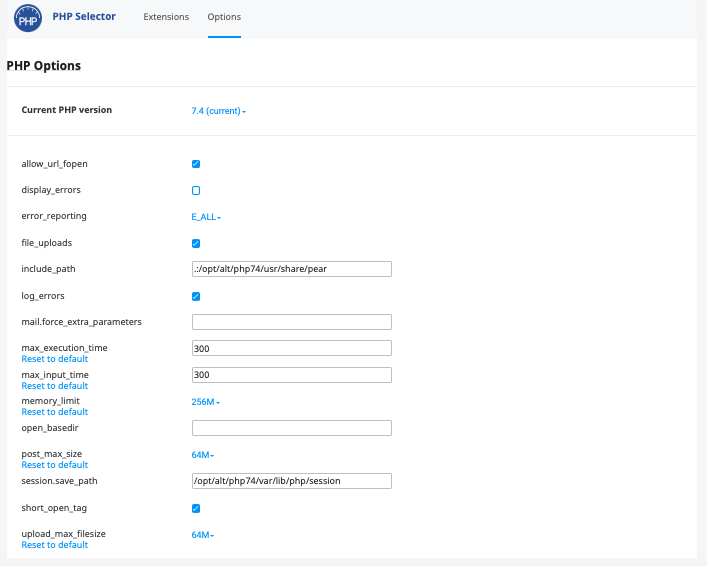Open the upload_max_filesize 64M dropdown
The height and width of the screenshot is (566, 707).
[x=202, y=535]
